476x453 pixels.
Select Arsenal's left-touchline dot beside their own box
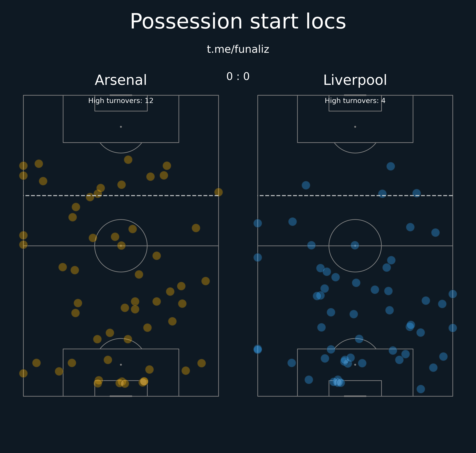(23, 373)
